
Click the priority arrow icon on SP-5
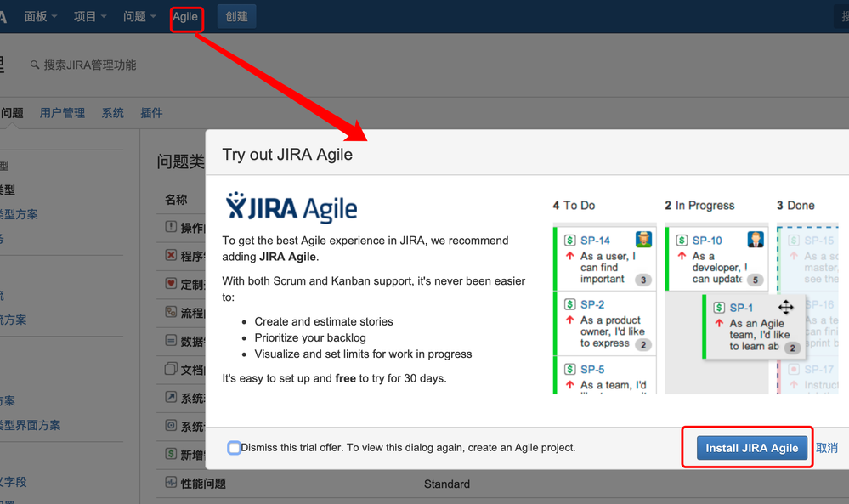tap(569, 385)
